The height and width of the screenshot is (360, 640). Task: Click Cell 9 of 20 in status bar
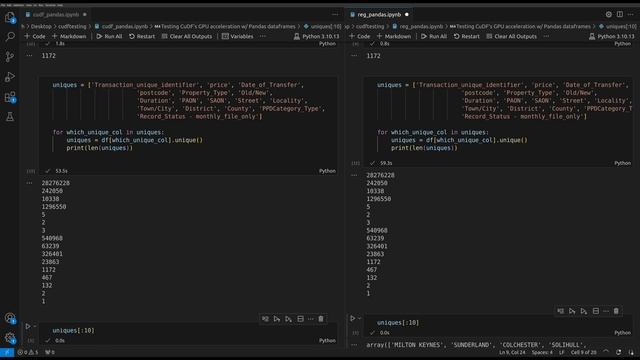coord(583,352)
